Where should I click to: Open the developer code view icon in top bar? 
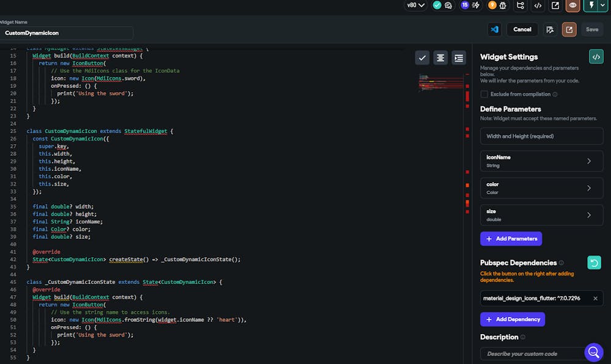click(538, 5)
